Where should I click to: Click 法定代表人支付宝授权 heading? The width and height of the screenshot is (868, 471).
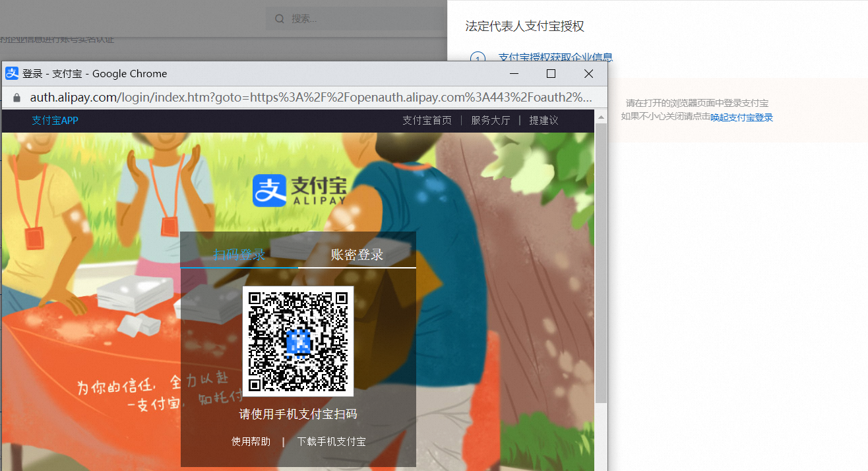pos(525,26)
